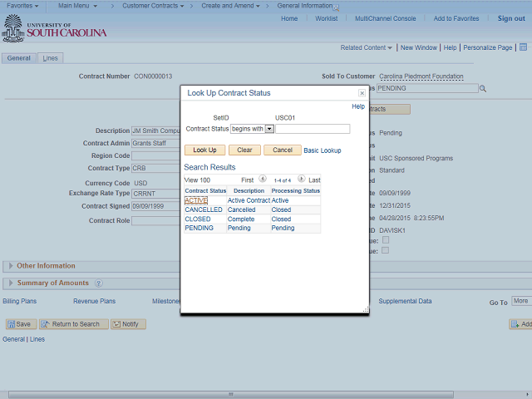Click the dialog resize grip in the corner
532x399 pixels.
tap(366, 309)
